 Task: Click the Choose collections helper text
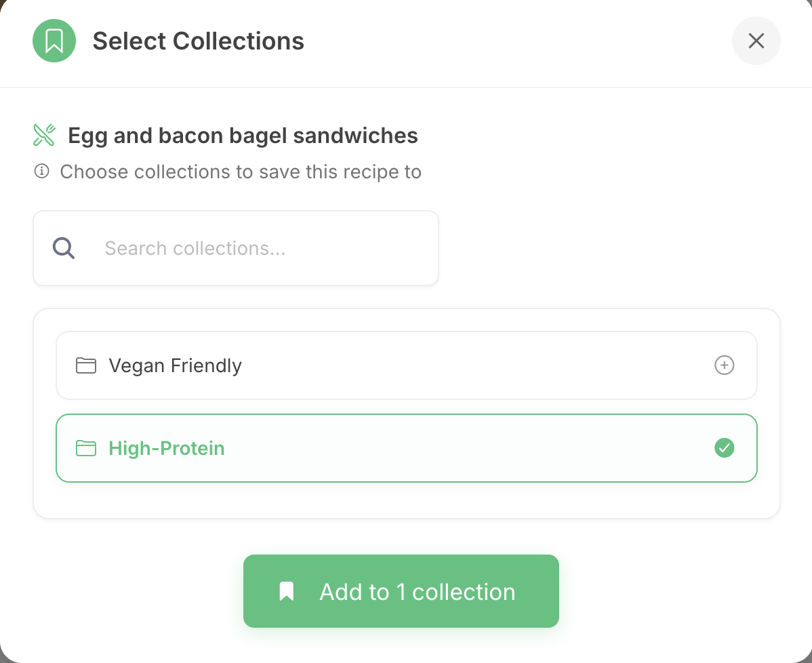[241, 172]
